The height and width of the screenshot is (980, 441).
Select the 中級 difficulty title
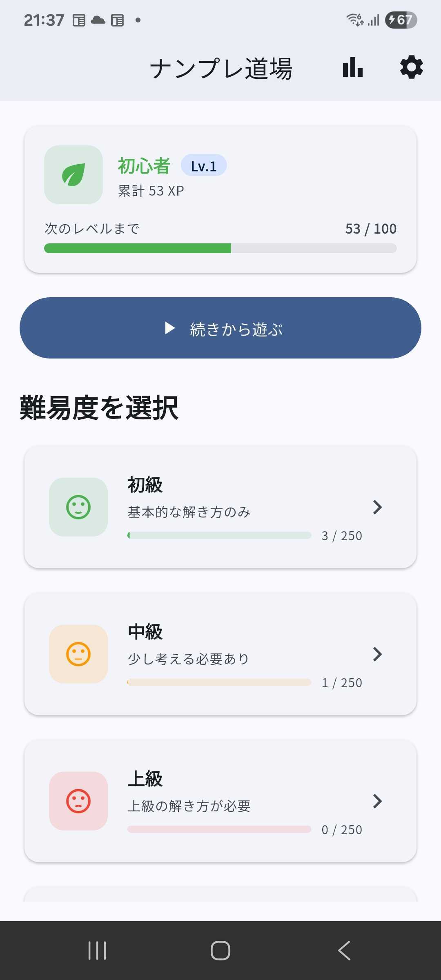pyautogui.click(x=145, y=632)
